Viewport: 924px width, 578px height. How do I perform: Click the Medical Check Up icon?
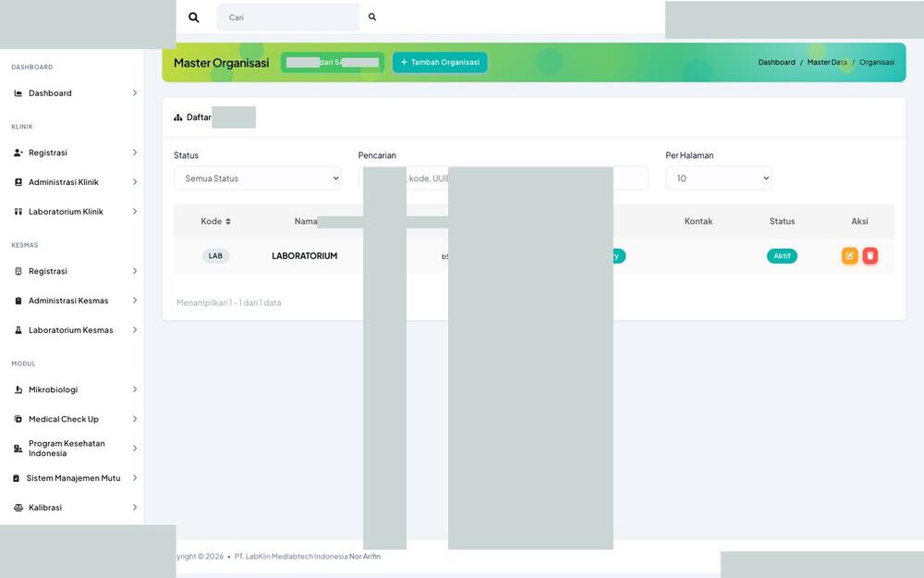[18, 419]
